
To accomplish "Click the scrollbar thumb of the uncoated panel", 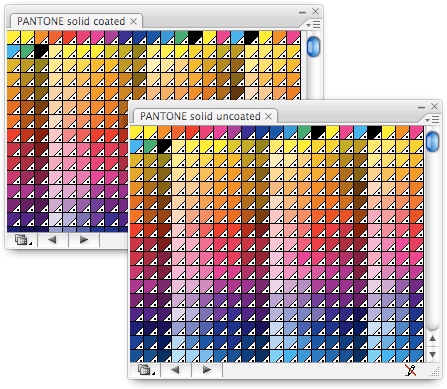I will point(433,141).
